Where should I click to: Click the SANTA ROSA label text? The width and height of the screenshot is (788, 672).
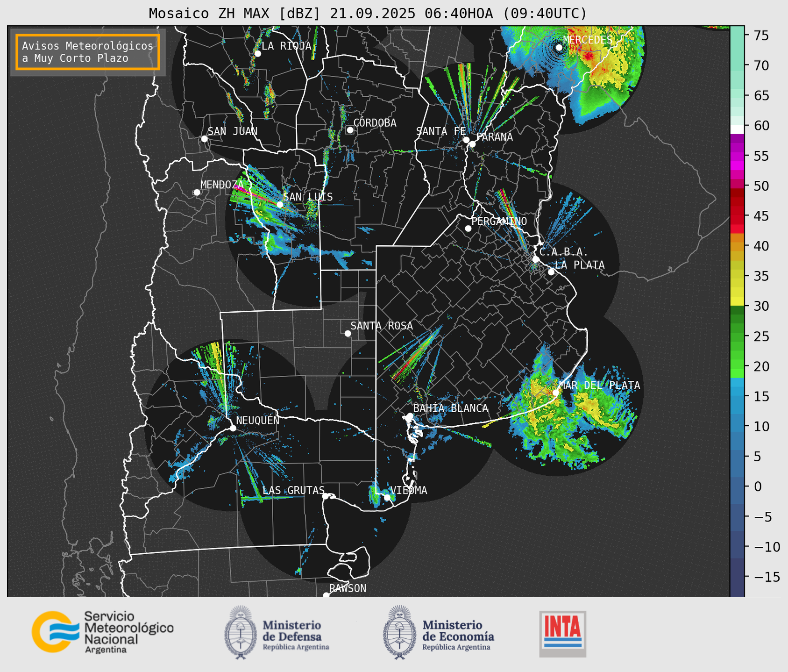coord(382,326)
